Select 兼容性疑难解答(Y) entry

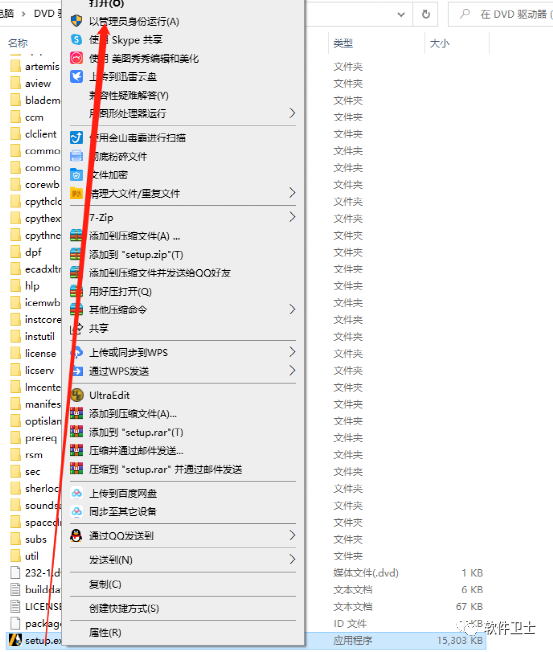(129, 95)
